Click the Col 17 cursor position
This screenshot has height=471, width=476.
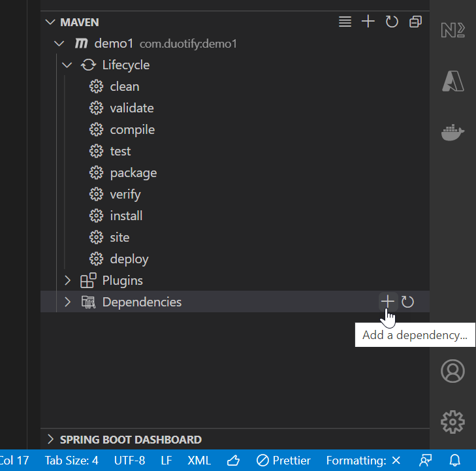[14, 461]
